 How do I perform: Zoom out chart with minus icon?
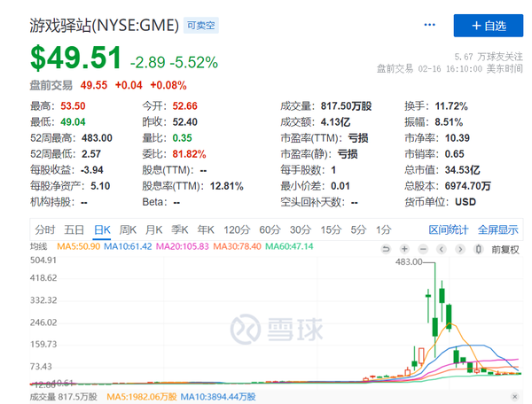[423, 250]
